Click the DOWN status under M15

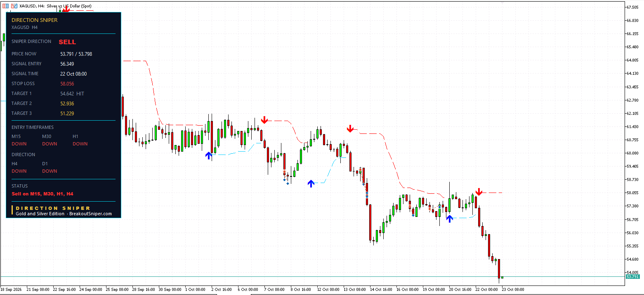(19, 144)
